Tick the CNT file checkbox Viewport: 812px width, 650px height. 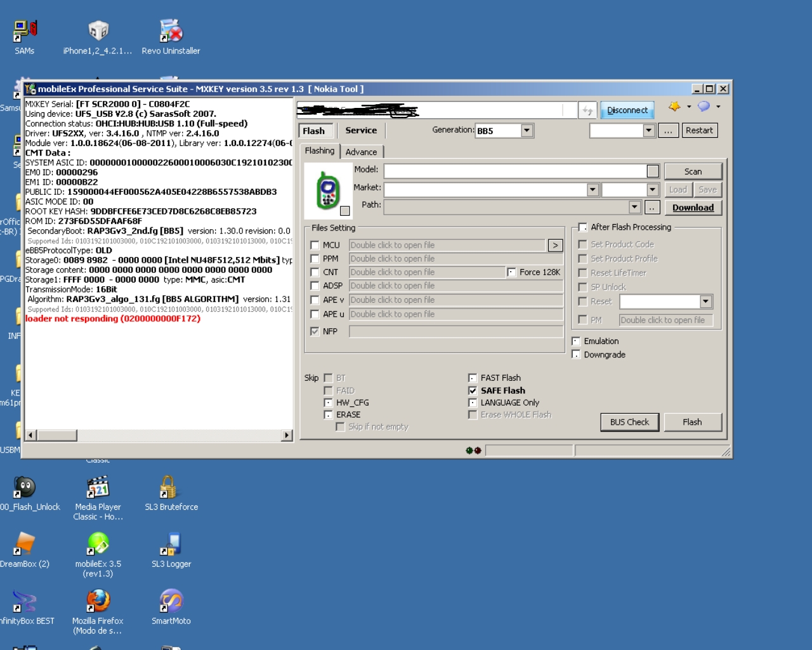[x=315, y=272]
